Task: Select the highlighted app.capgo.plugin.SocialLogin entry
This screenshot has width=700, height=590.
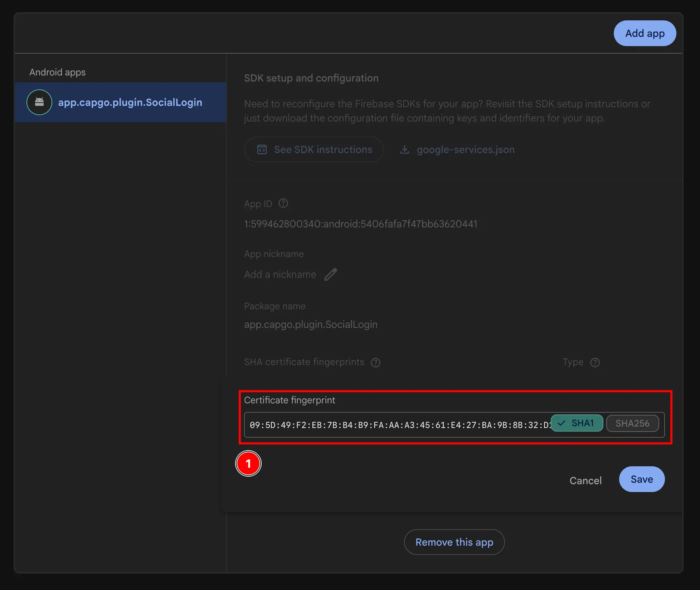Action: click(130, 102)
